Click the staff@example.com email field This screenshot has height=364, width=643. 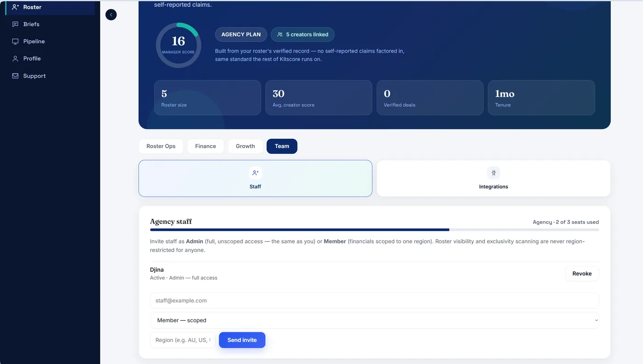coord(374,301)
